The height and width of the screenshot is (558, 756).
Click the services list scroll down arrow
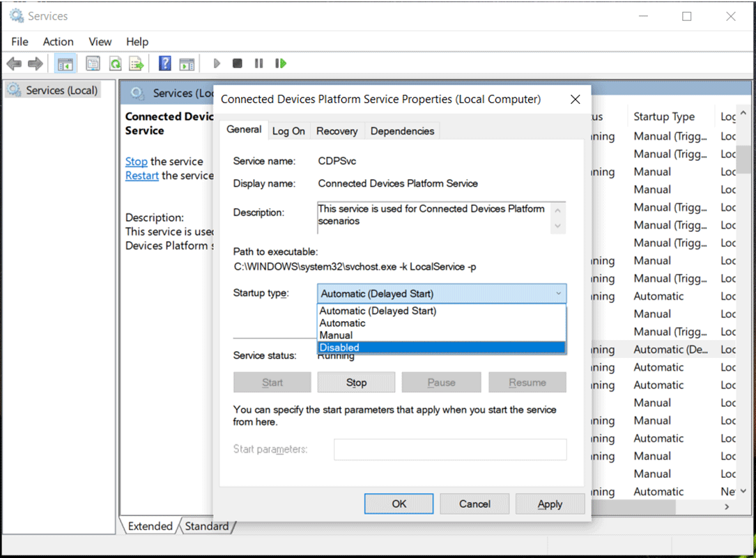click(x=743, y=491)
